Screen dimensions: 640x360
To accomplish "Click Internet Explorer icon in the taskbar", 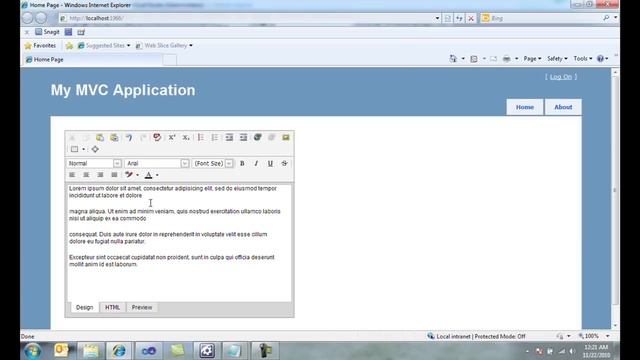I will point(119,351).
